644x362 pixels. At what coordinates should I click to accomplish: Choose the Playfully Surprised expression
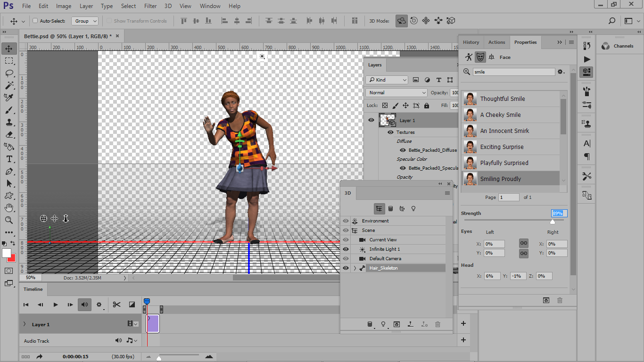(x=511, y=163)
